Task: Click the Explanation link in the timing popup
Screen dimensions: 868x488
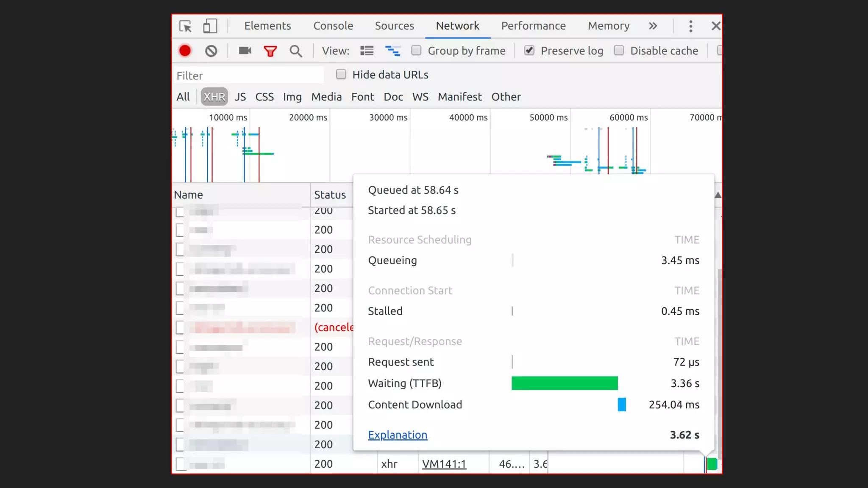Action: [x=398, y=435]
